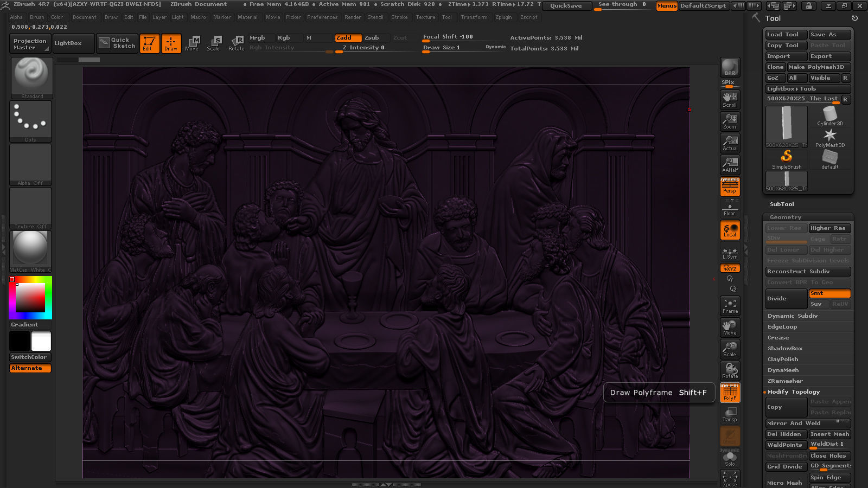Select Rotate mode in top shelf
The height and width of the screenshot is (488, 868).
(236, 43)
